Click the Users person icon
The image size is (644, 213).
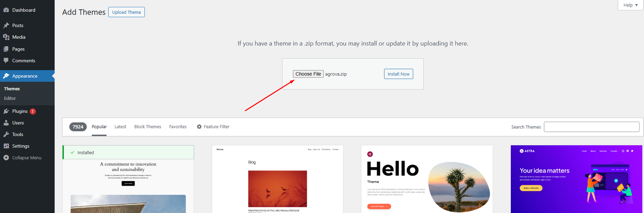[x=6, y=123]
